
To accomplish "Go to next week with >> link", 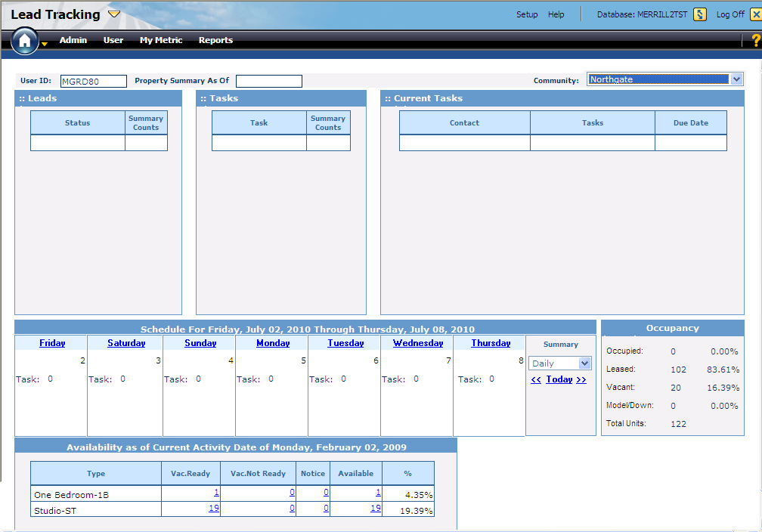I will click(581, 379).
